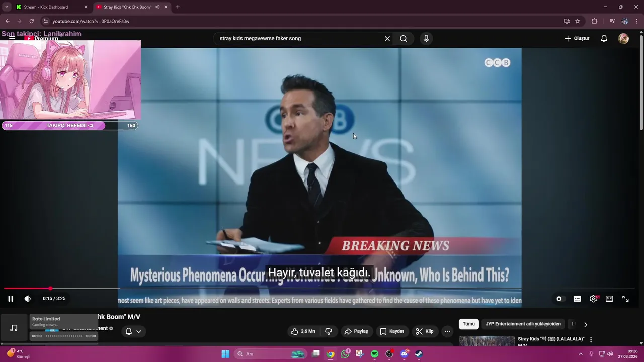This screenshot has width=644, height=362.
Task: Show hidden system tray icons chevron
Action: pyautogui.click(x=580, y=354)
